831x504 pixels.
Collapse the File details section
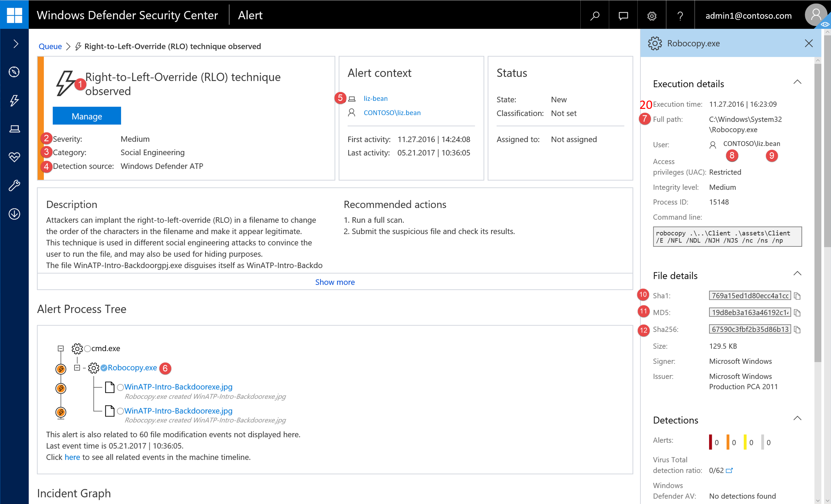pos(797,274)
